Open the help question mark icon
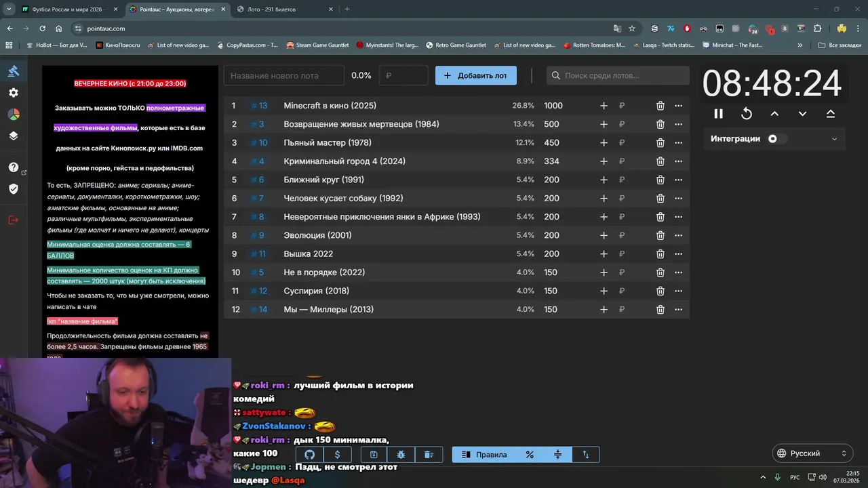The height and width of the screenshot is (488, 868). click(x=14, y=167)
